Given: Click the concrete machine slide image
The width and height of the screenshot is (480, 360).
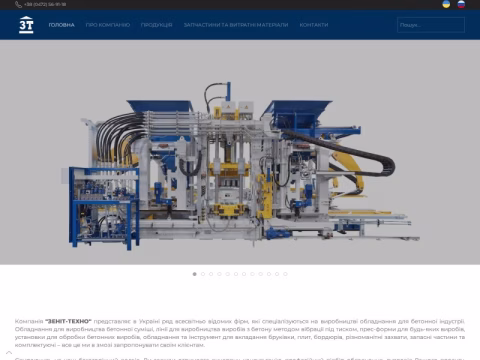Looking at the screenshot, I should tap(240, 152).
